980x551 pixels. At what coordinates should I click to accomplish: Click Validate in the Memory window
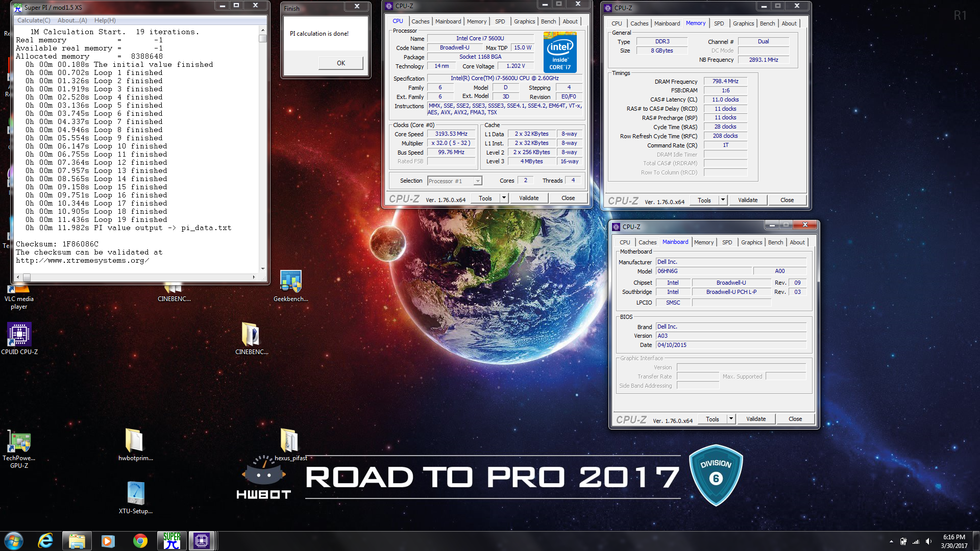(x=748, y=200)
